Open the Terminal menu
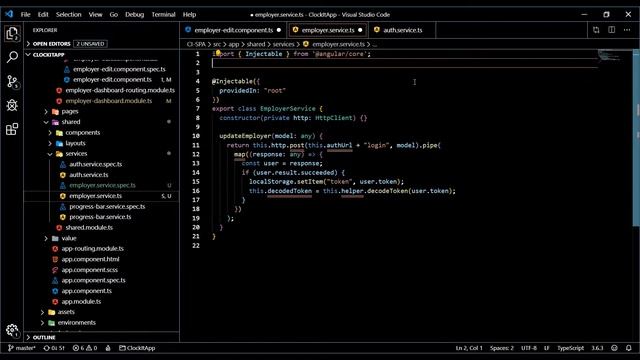This screenshot has height=360, width=640. click(x=163, y=14)
